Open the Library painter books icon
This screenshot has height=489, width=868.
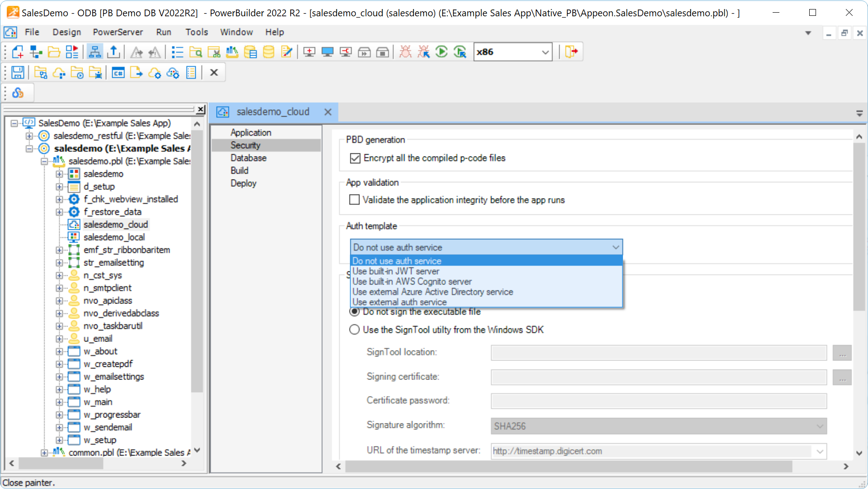coord(232,52)
